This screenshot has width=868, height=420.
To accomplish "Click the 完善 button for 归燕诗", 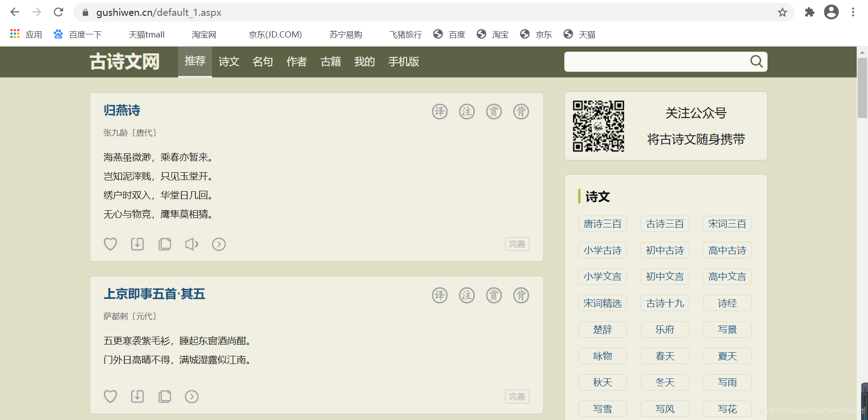I will [517, 244].
